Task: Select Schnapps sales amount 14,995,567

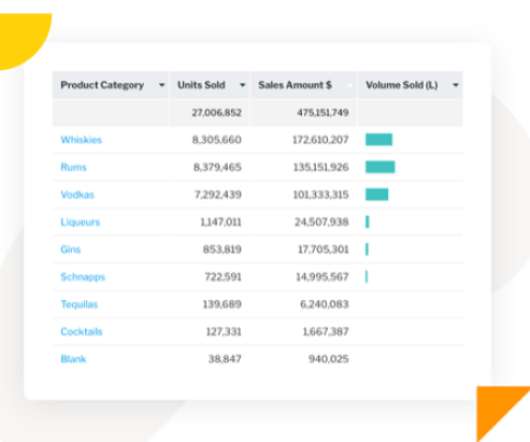Action: pyautogui.click(x=322, y=277)
